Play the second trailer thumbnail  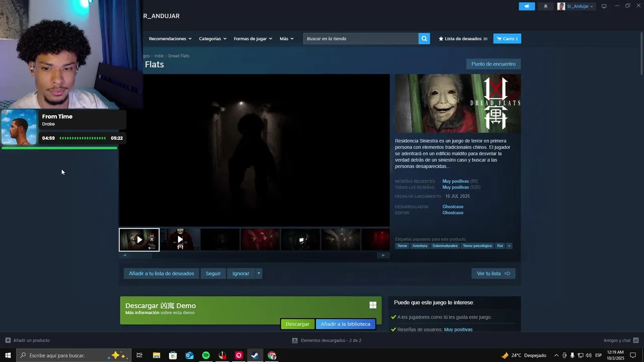180,240
